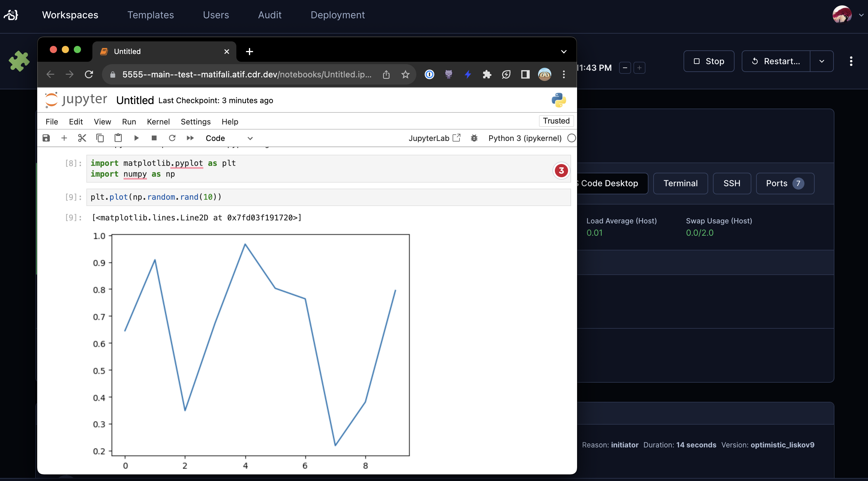
Task: Navigate to the Deployment section
Action: (338, 15)
